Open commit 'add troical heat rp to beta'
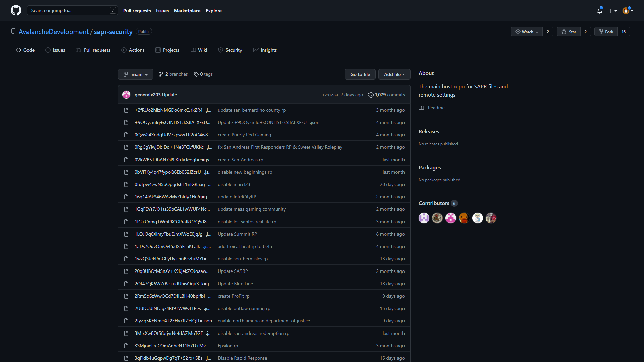This screenshot has height=362, width=644. point(245,246)
